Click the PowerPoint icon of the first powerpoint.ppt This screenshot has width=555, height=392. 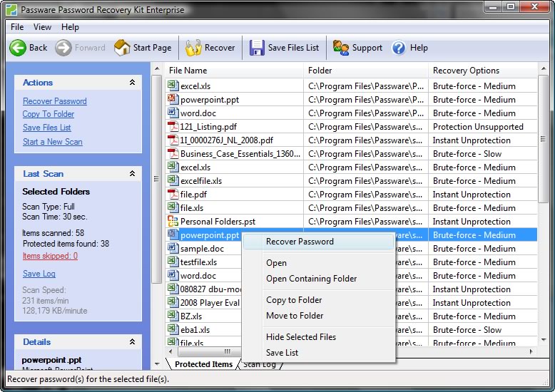[x=173, y=99]
